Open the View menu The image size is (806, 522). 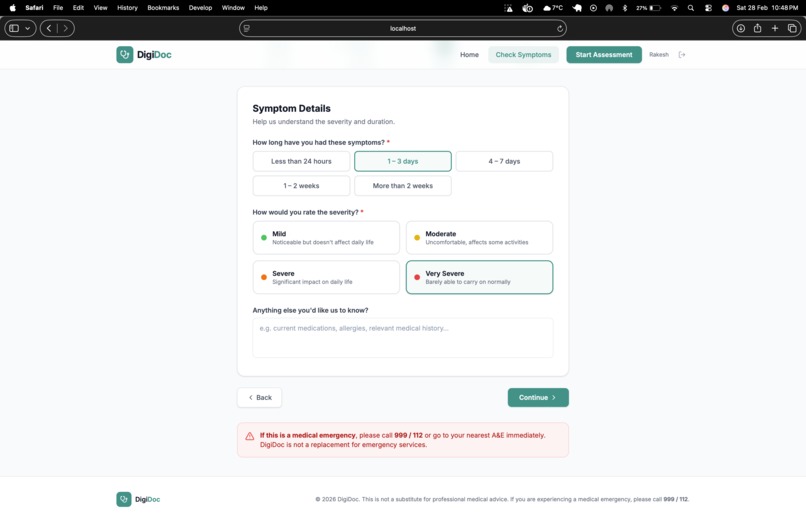[100, 8]
